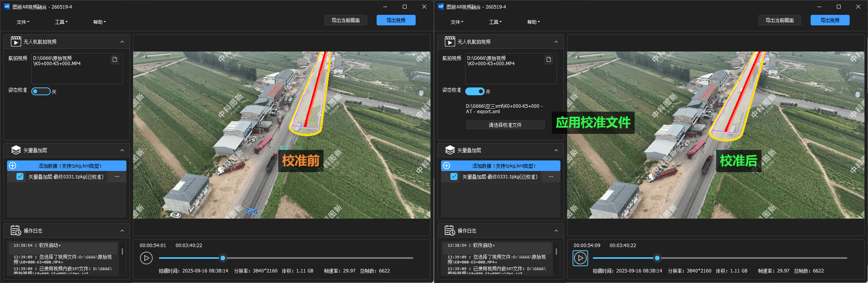Screen dimensions: 868x283
Task: Click 请选择校准文件 button
Action: pos(505,125)
